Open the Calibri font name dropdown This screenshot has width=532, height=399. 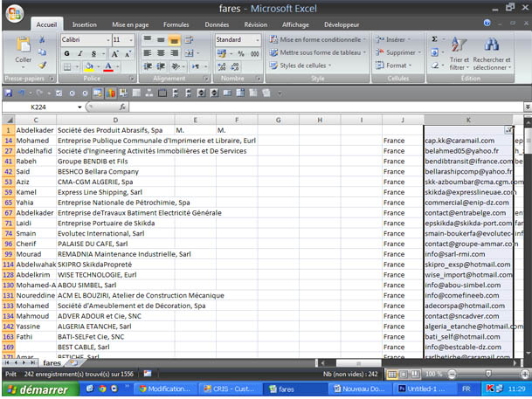[x=108, y=40]
